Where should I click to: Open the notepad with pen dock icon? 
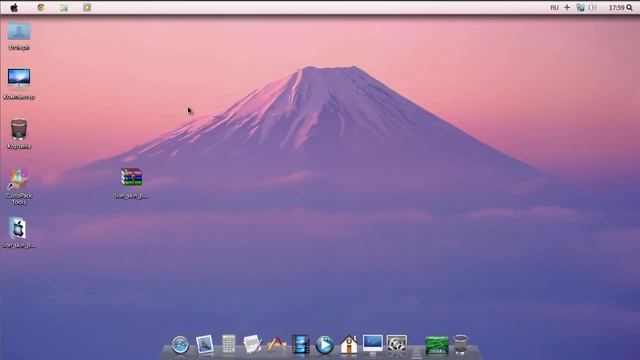[252, 344]
